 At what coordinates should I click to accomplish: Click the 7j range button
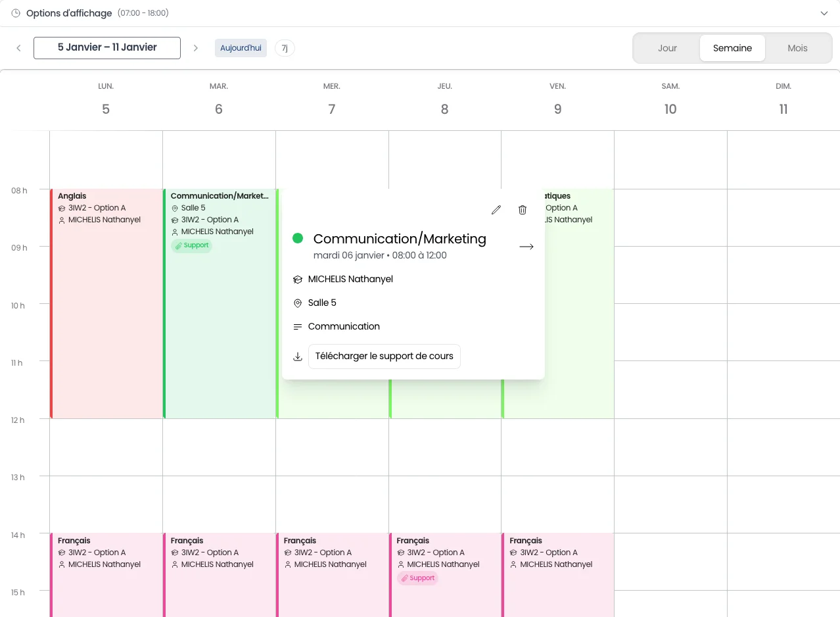click(x=285, y=48)
